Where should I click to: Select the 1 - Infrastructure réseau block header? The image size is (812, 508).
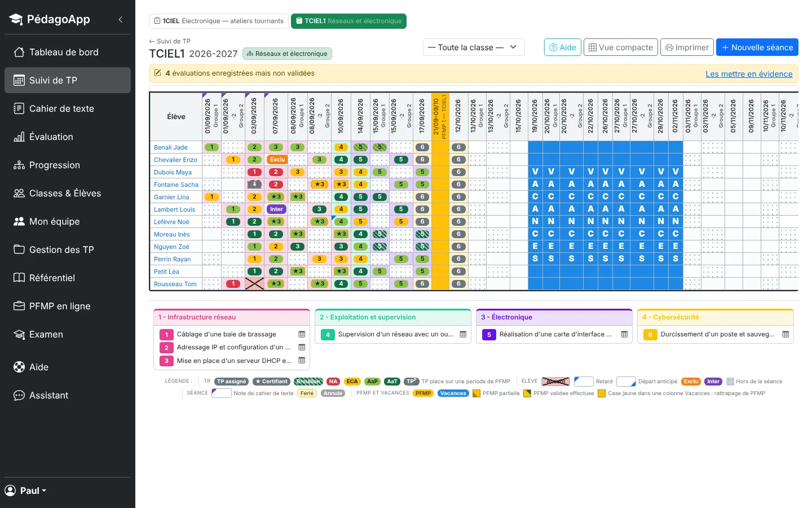click(232, 317)
